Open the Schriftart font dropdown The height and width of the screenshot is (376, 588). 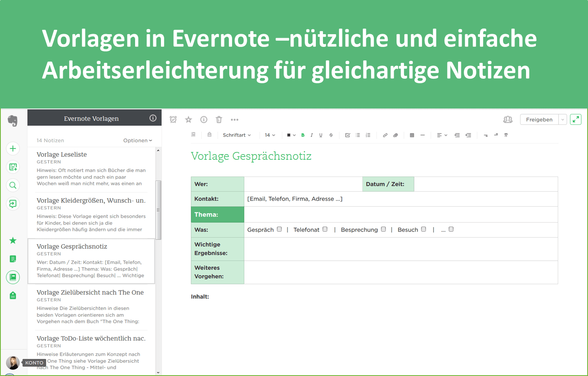pos(237,135)
